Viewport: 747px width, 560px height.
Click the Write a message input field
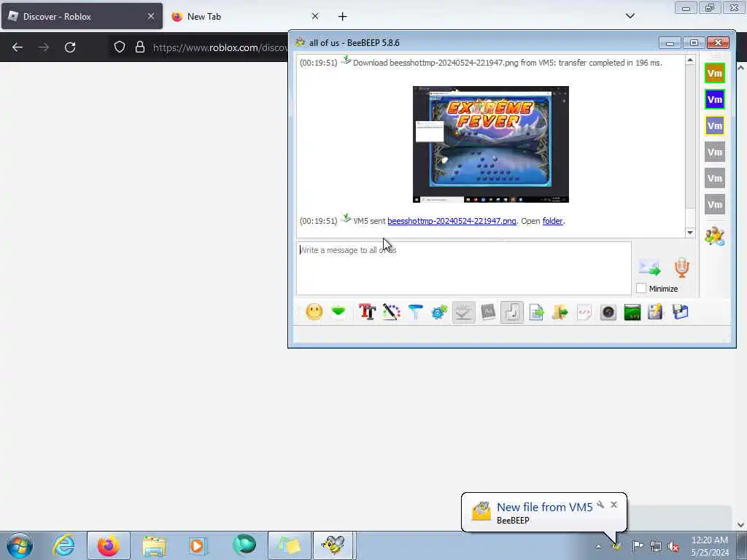pos(463,268)
